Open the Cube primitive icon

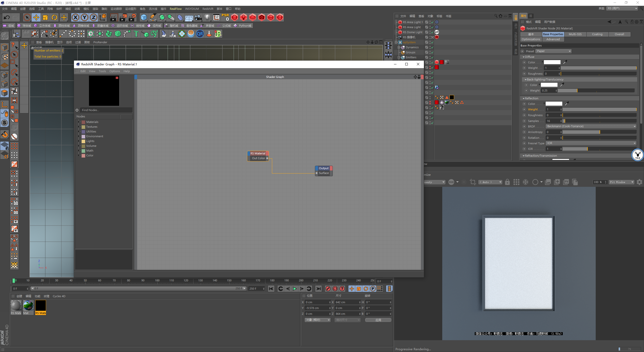(x=144, y=17)
